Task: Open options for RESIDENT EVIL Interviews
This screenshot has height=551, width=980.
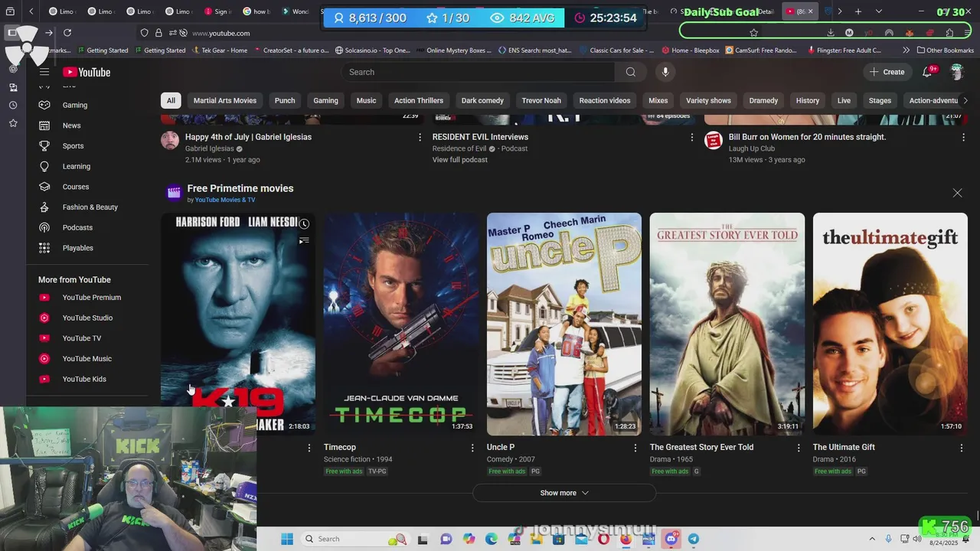Action: [691, 137]
